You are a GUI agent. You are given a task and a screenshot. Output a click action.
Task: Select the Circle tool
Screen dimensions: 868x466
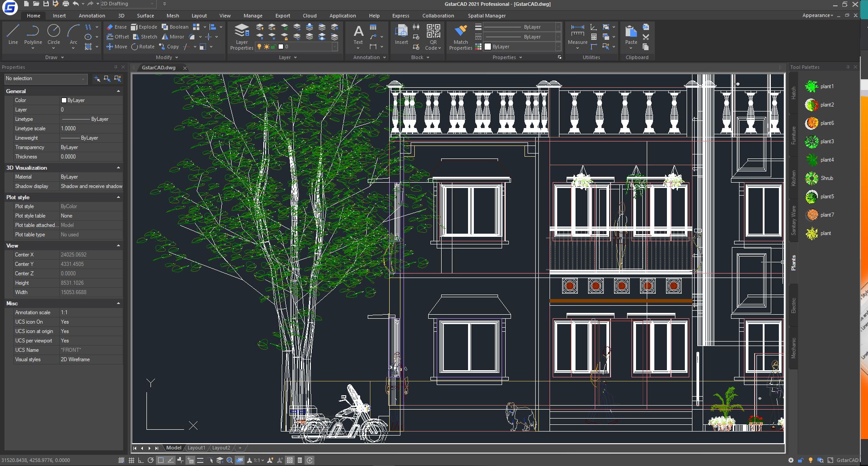54,34
